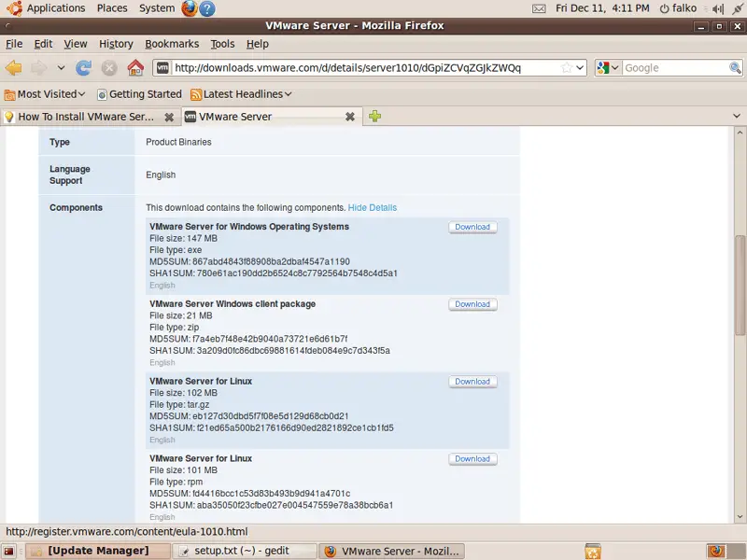
Task: Click the volume speaker icon
Action: [x=717, y=8]
